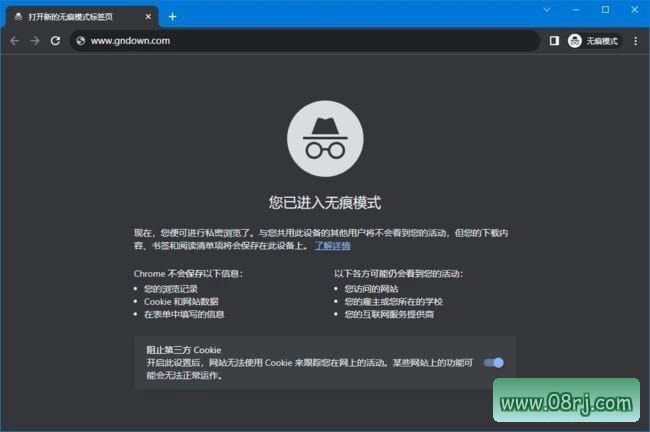Click the text Cookie 和网站数据
This screenshot has width=650, height=432.
pyautogui.click(x=181, y=301)
